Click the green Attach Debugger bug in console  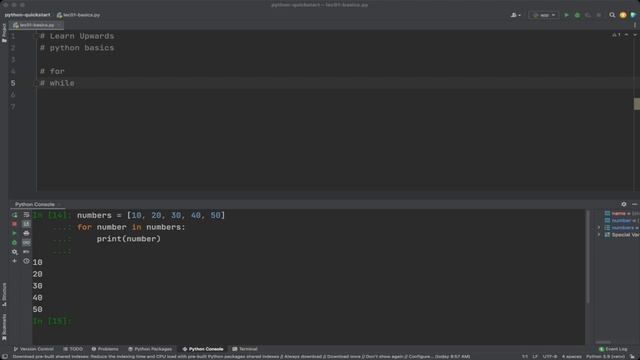(x=14, y=243)
